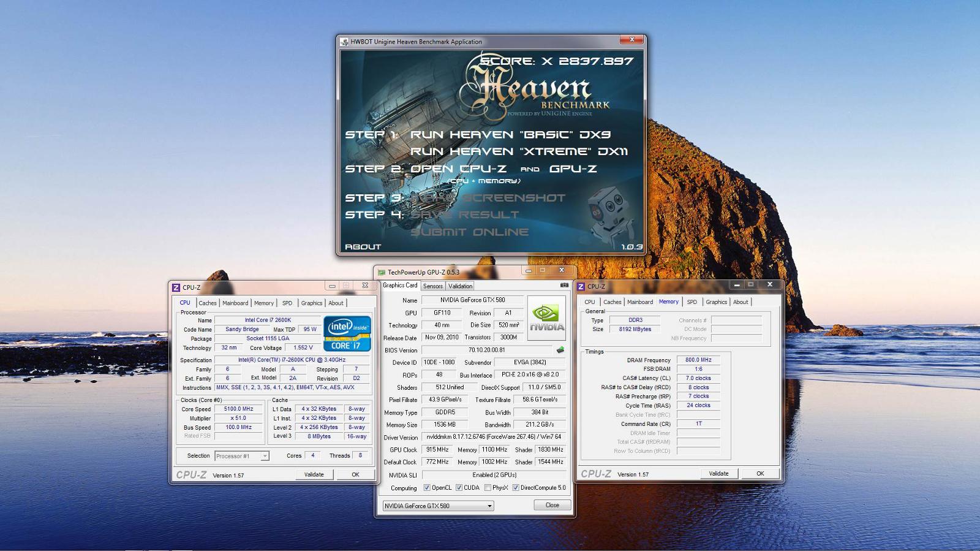Switch to Sensors tab in GPU-Z
980x551 pixels.
click(x=432, y=286)
